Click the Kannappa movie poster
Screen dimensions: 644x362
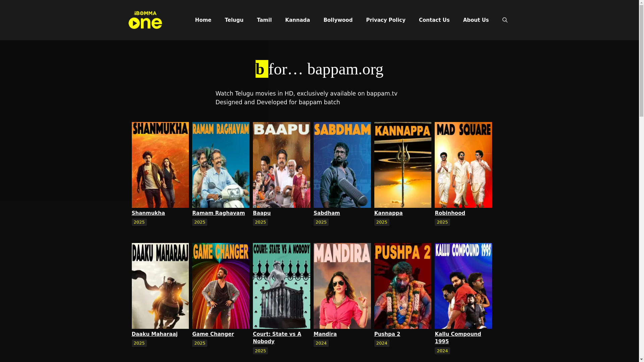click(402, 165)
